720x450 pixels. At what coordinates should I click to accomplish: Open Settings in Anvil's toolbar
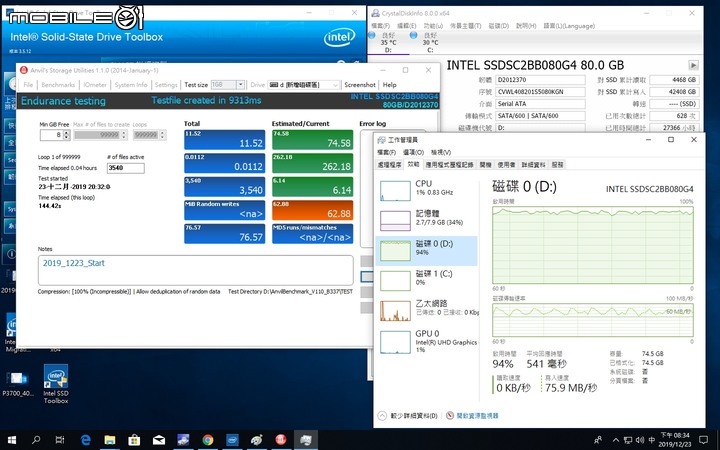(x=166, y=85)
